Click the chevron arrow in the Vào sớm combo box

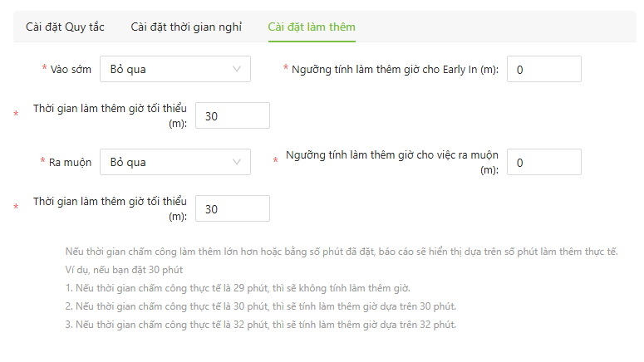[x=238, y=69]
